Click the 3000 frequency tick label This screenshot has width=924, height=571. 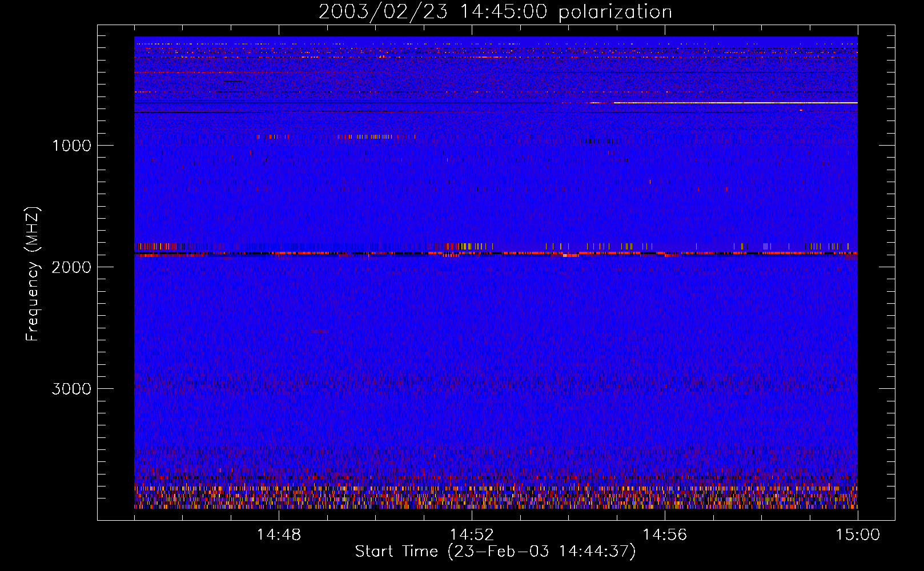tap(72, 389)
